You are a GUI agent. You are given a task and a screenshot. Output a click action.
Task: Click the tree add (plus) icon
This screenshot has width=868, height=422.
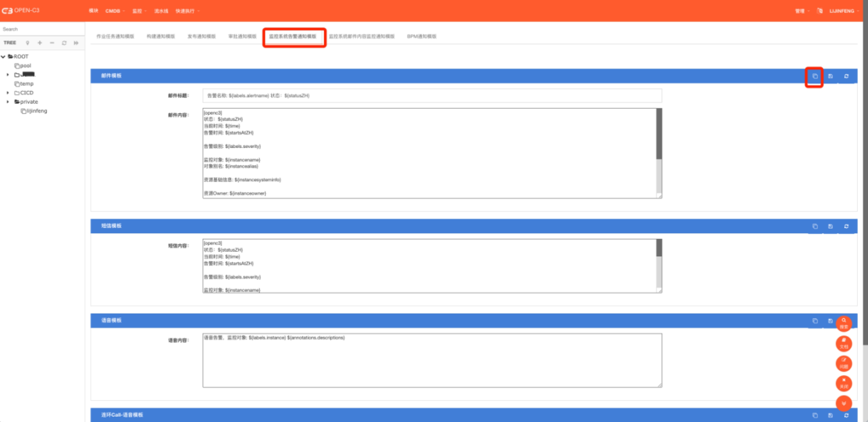pos(40,43)
